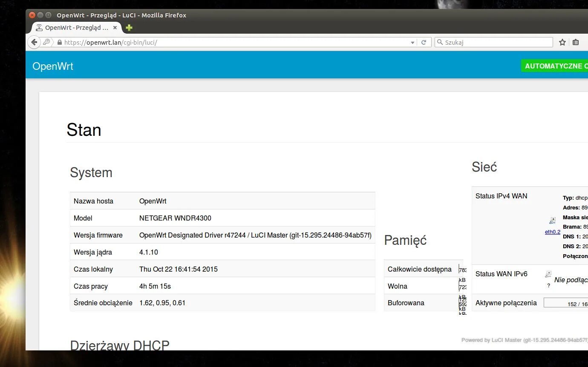Click the padlock security icon in URL bar

(x=59, y=43)
